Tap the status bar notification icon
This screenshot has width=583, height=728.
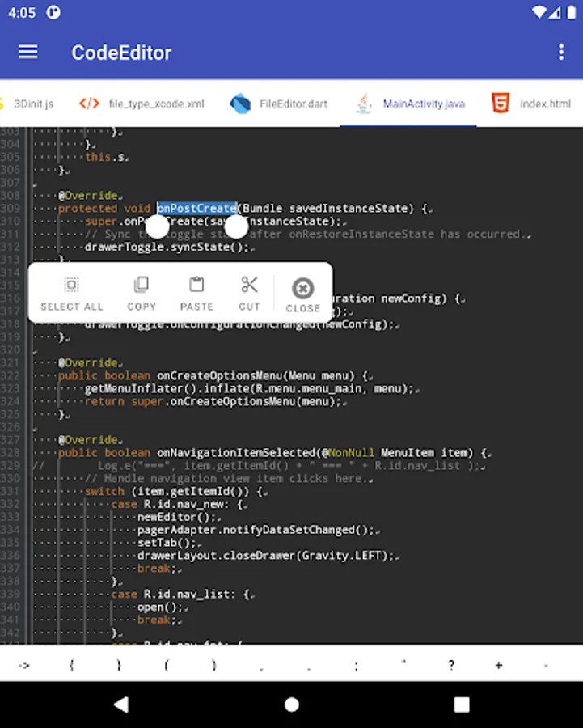(53, 12)
